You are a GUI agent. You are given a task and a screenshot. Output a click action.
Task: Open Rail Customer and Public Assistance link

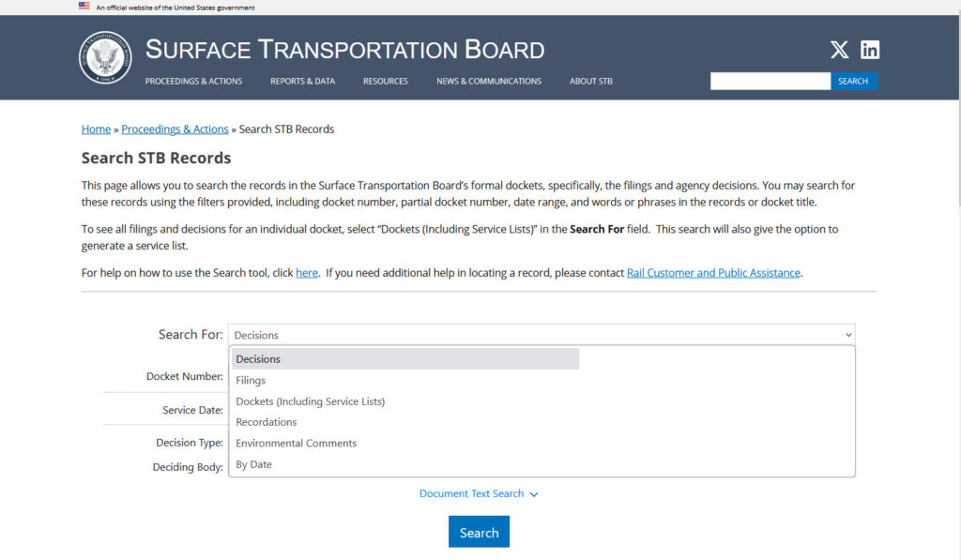(713, 273)
